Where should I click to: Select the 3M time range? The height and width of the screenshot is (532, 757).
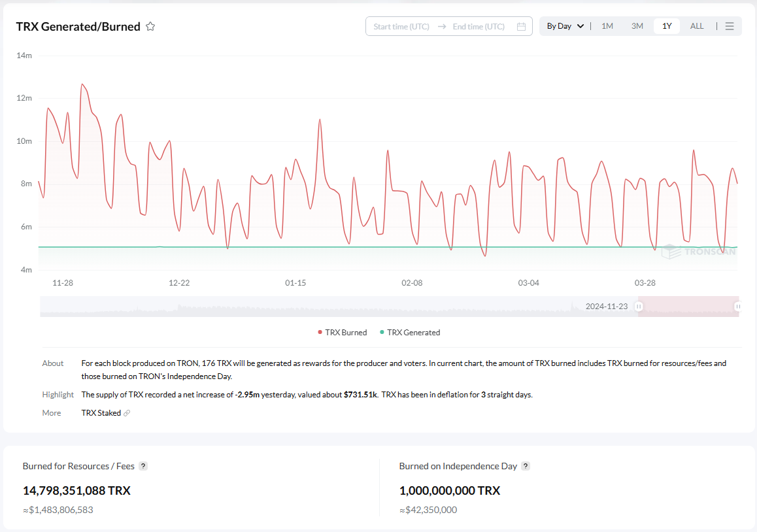(x=637, y=26)
